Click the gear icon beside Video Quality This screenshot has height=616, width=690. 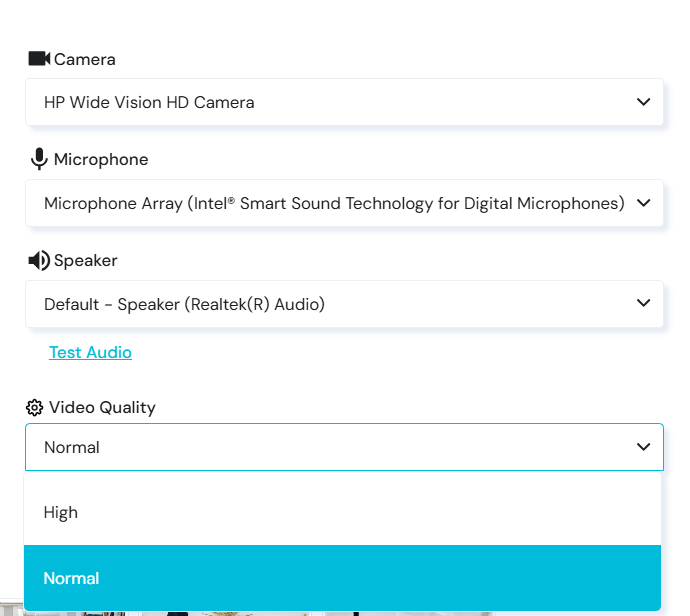[35, 408]
